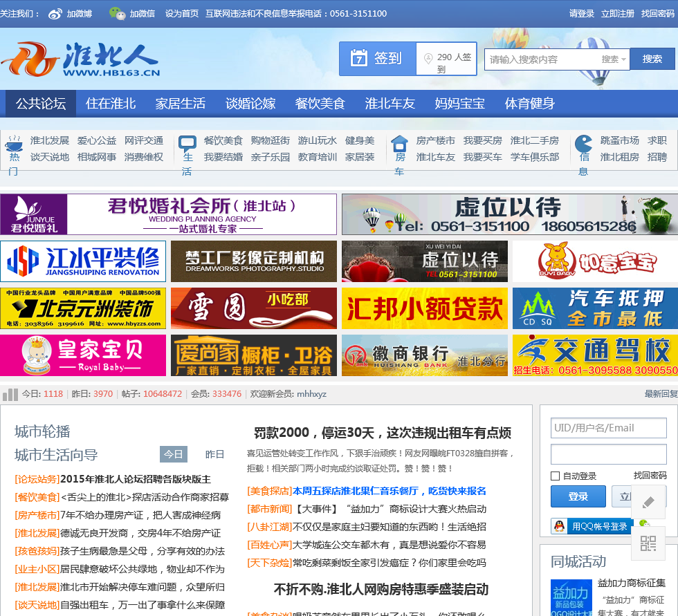This screenshot has width=678, height=616.
Task: Click the blue 搜索 search button
Action: (652, 59)
